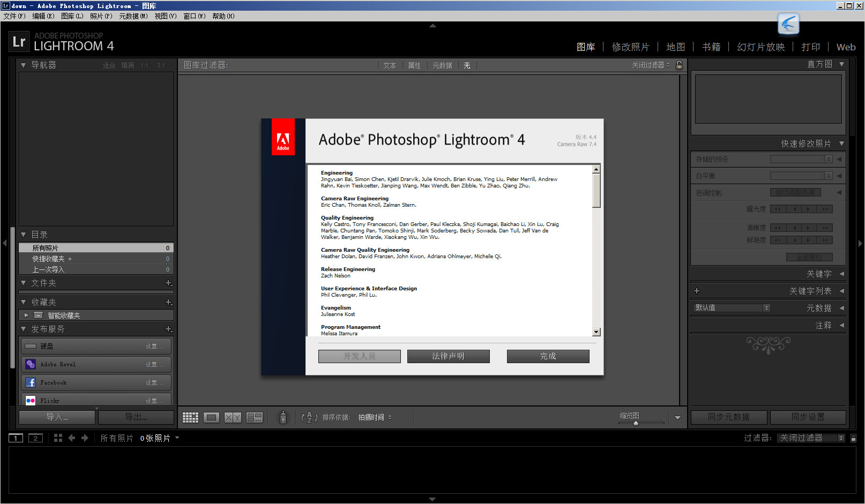The height and width of the screenshot is (504, 865).
Task: Collapse the Histogram (直方图) panel
Action: click(841, 64)
